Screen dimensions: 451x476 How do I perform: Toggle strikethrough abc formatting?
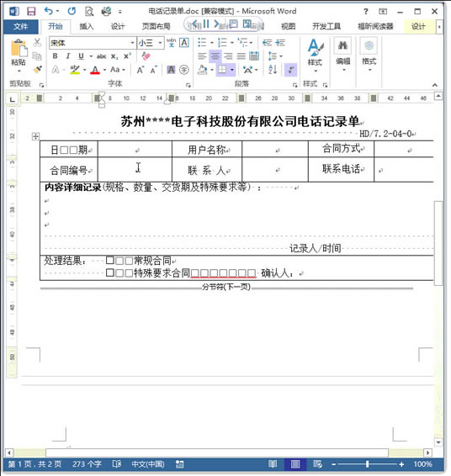pyautogui.click(x=102, y=56)
